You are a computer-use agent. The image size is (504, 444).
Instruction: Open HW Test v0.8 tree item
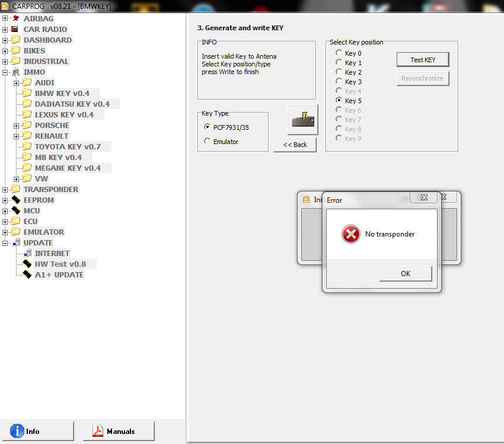(60, 264)
